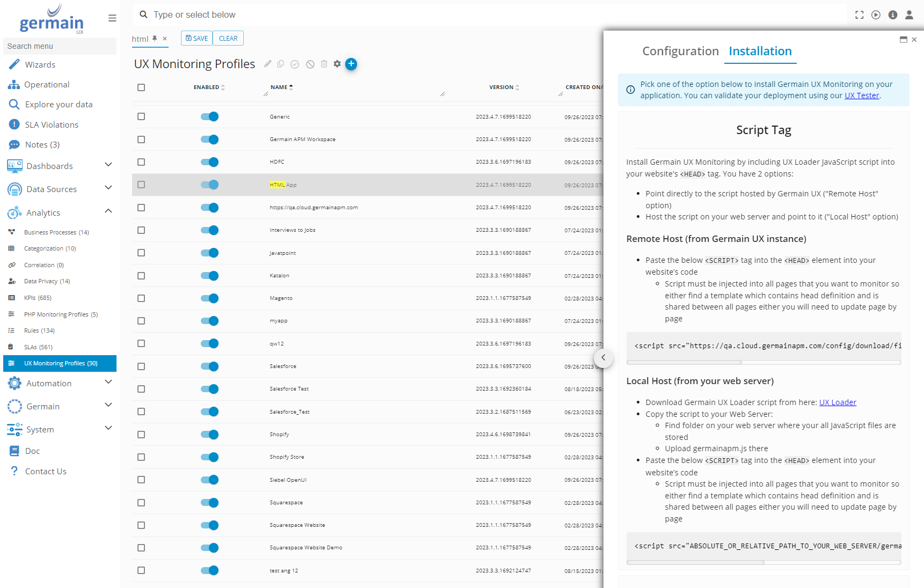
Task: Click the play circle icon in header
Action: click(x=876, y=15)
